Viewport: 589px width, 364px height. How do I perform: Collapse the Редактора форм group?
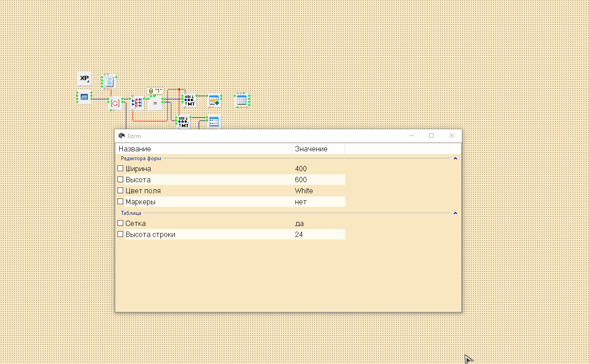455,158
